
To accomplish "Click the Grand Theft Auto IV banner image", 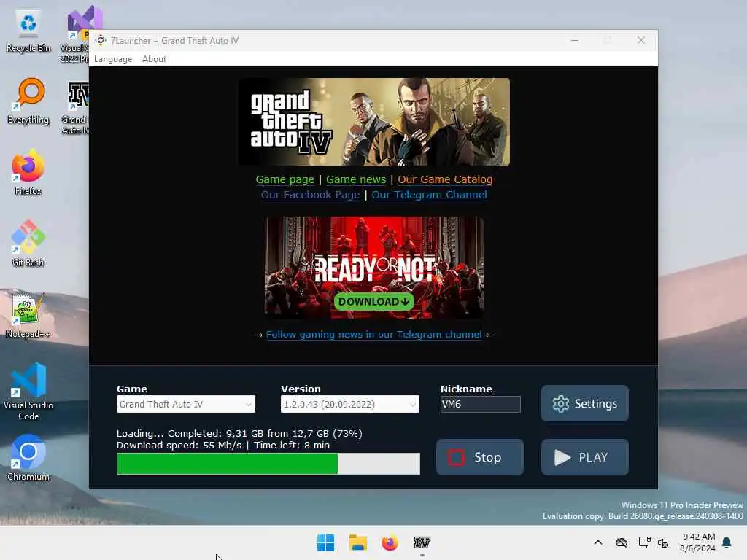I will coord(374,122).
